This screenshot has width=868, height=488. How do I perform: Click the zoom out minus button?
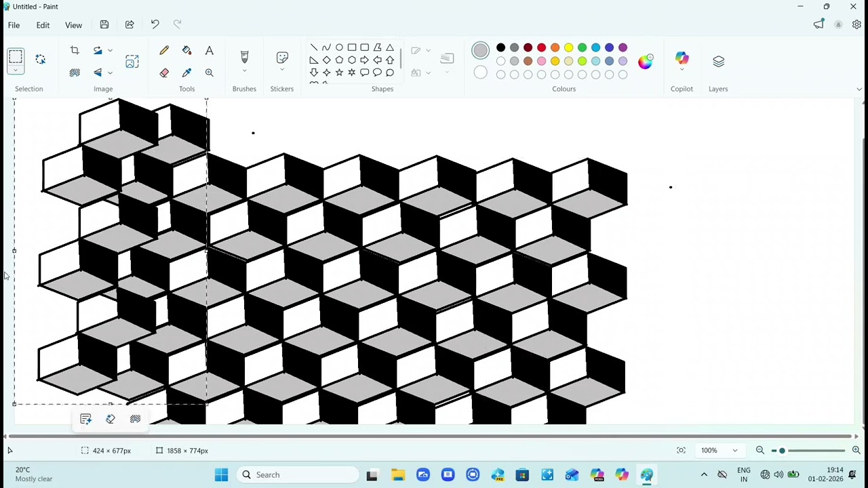(760, 451)
